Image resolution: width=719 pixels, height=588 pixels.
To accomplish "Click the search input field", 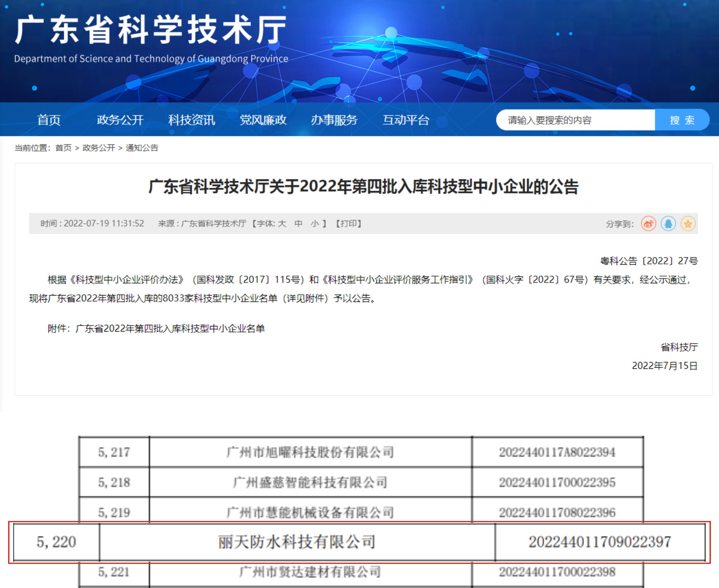I will [575, 120].
